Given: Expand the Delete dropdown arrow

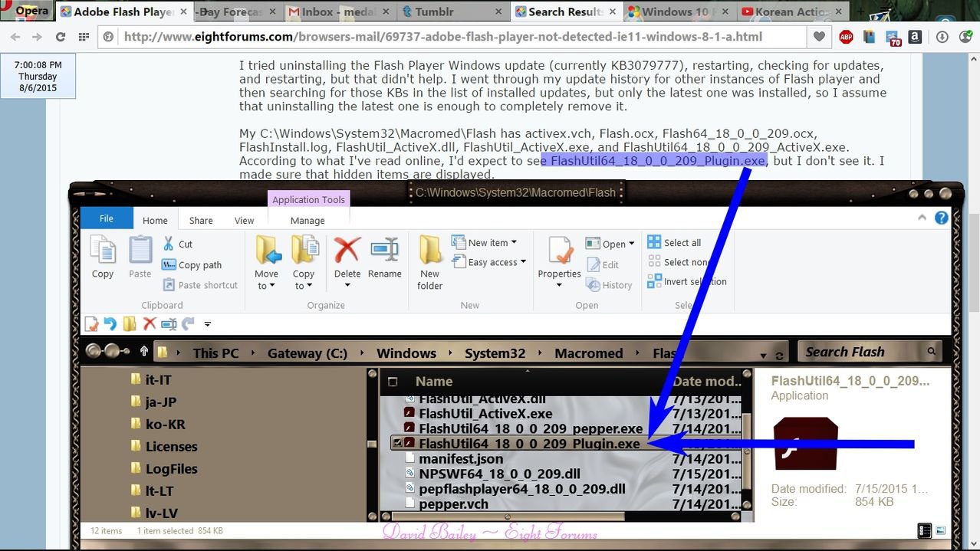Looking at the screenshot, I should [347, 285].
